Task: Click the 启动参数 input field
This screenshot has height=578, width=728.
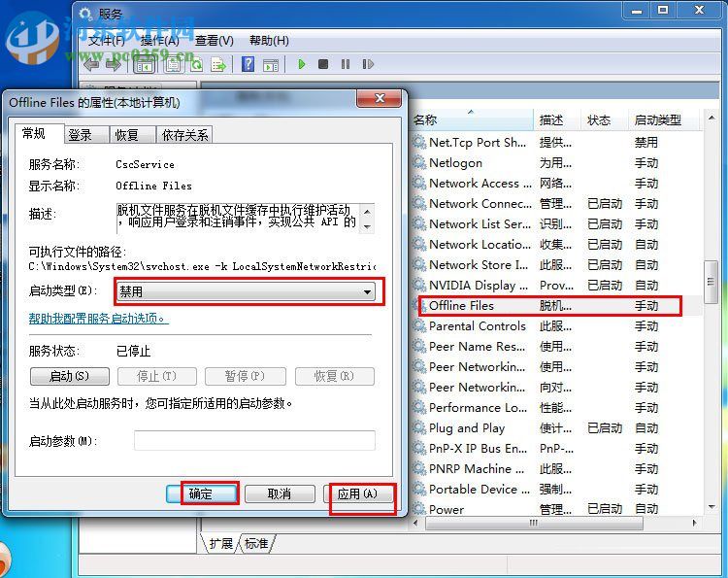Action: pos(254,440)
